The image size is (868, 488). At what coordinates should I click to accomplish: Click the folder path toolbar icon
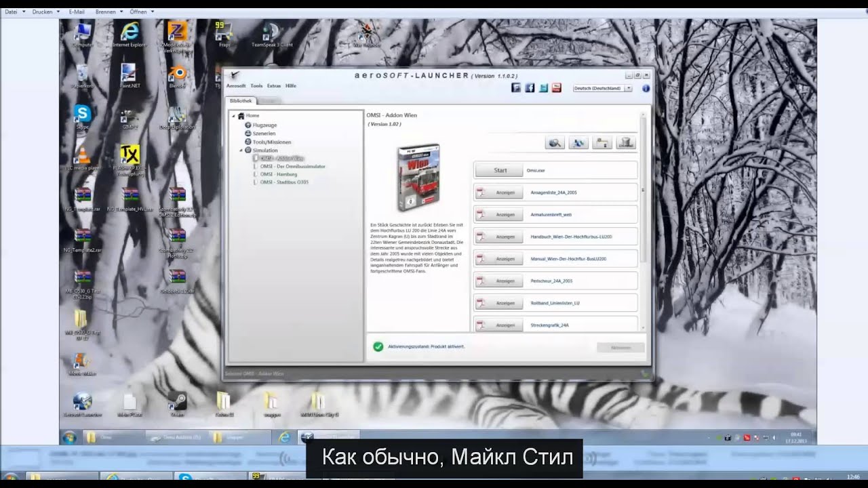click(602, 142)
